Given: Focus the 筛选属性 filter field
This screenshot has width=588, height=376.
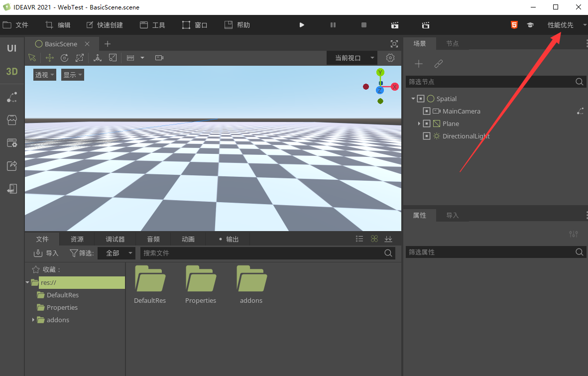Looking at the screenshot, I should click(495, 252).
